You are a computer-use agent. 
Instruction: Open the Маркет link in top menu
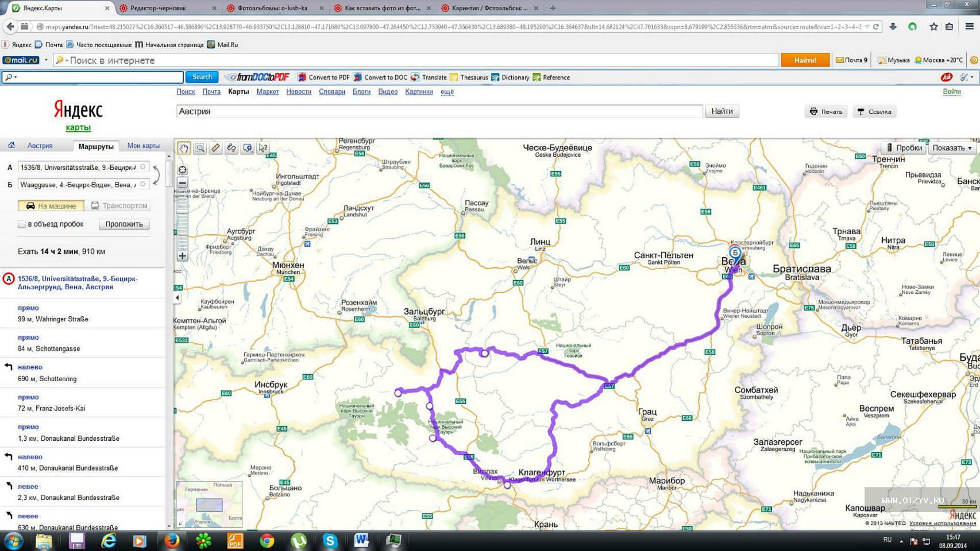pyautogui.click(x=268, y=92)
